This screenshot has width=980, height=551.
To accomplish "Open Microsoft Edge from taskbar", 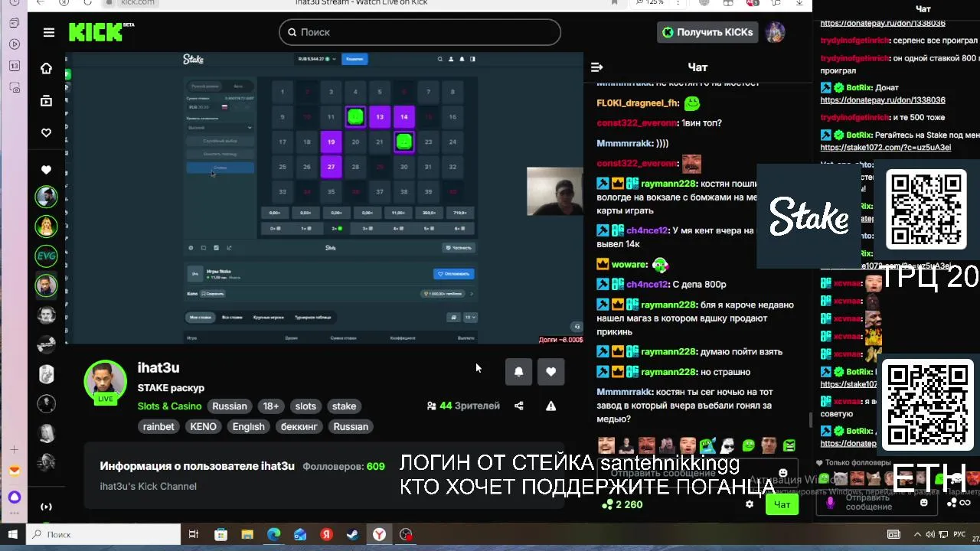I will [273, 534].
